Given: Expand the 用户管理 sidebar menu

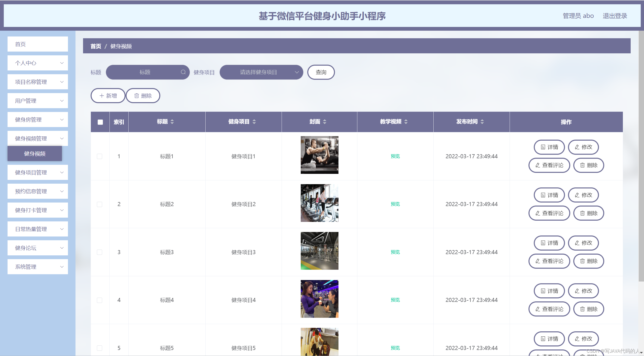Looking at the screenshot, I should click(x=38, y=101).
